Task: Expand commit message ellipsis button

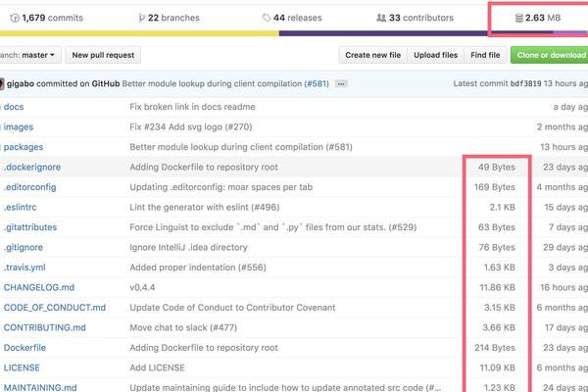Action: click(341, 84)
